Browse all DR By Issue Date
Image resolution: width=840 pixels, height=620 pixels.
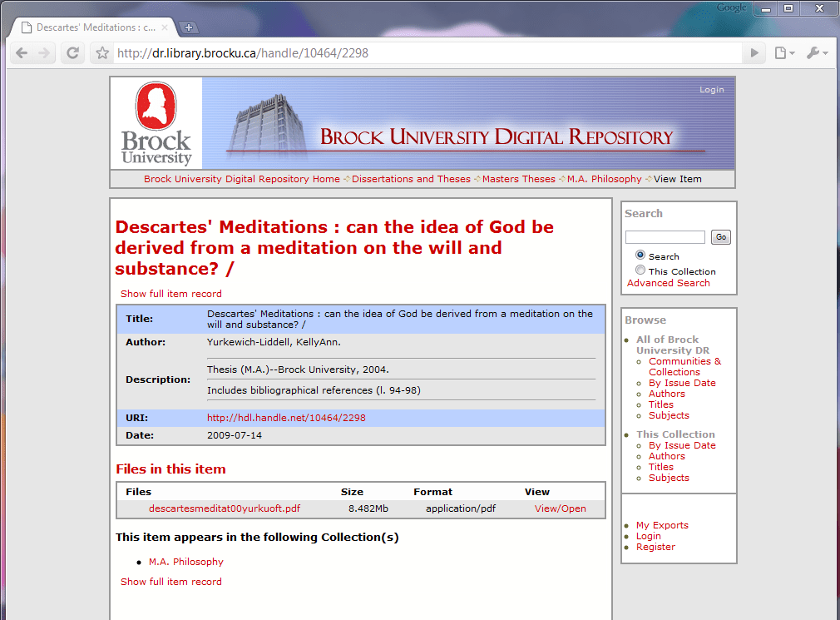click(682, 383)
